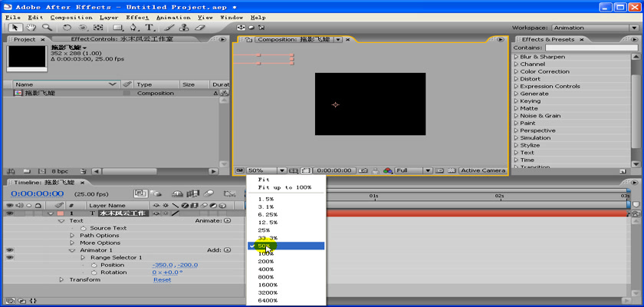Toggle pixel aspect ratio correction icon
The height and width of the screenshot is (307, 644).
440,170
